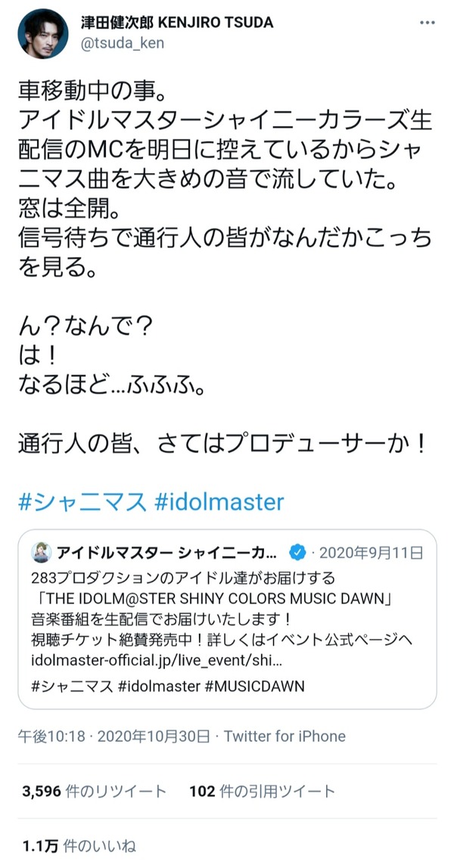This screenshot has width=454, height=868.
Task: Click the #idolmaster hashtag in quoted tweet
Action: [x=160, y=687]
